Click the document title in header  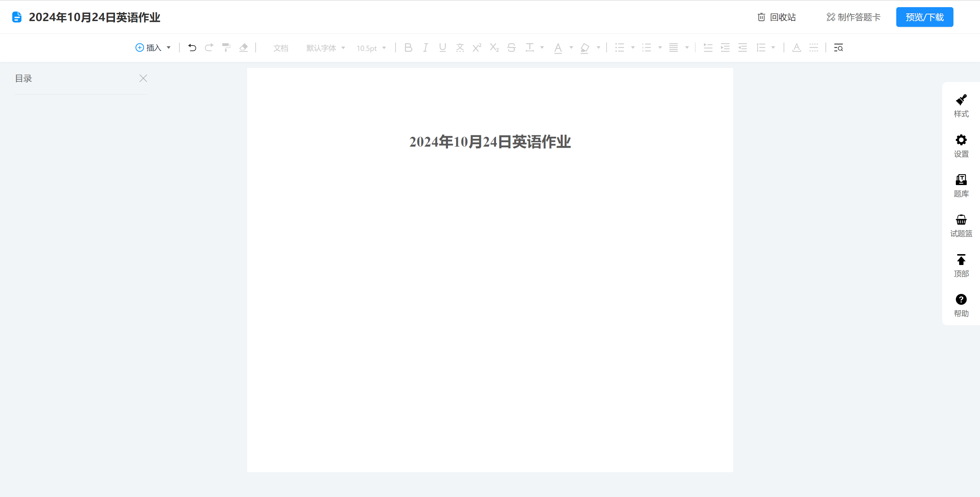click(x=94, y=17)
